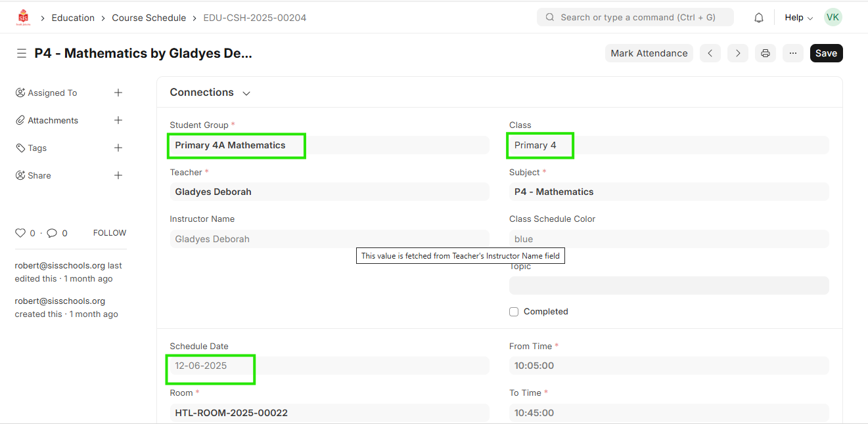This screenshot has height=424, width=868.
Task: Click the Mark Attendance button
Action: click(649, 53)
